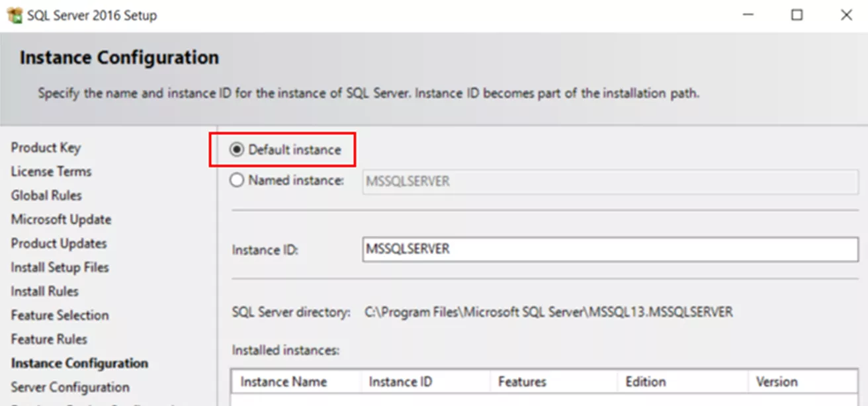The width and height of the screenshot is (868, 406).
Task: Click the SQL Server directory path text
Action: tap(548, 311)
